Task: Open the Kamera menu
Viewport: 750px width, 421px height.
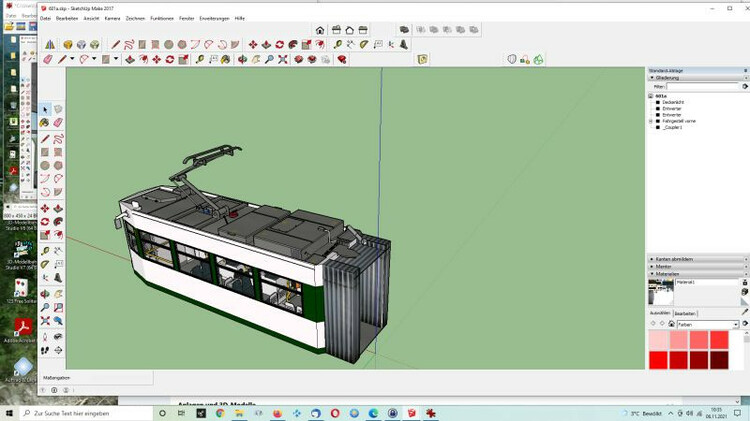Action: [112, 18]
